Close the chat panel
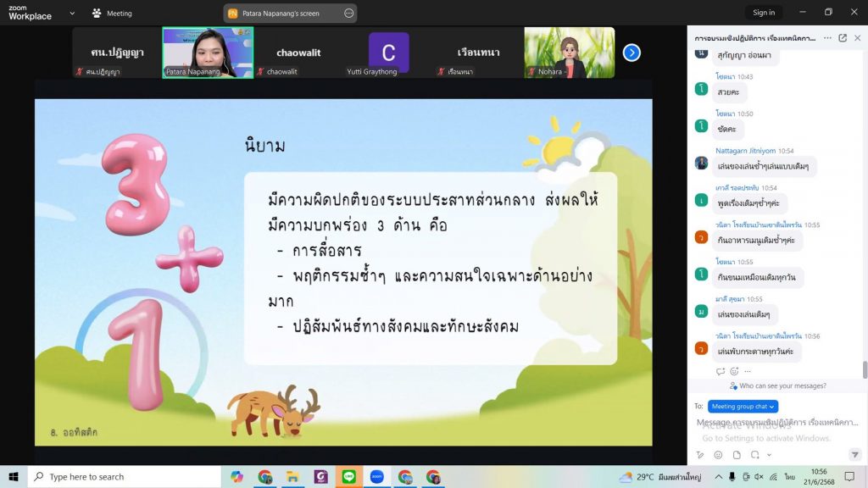Screen dimensions: 868x488 (x=858, y=38)
